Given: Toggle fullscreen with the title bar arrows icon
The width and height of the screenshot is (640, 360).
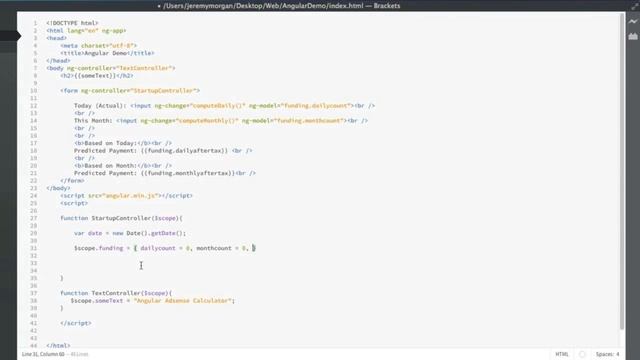Looking at the screenshot, I should 635,6.
